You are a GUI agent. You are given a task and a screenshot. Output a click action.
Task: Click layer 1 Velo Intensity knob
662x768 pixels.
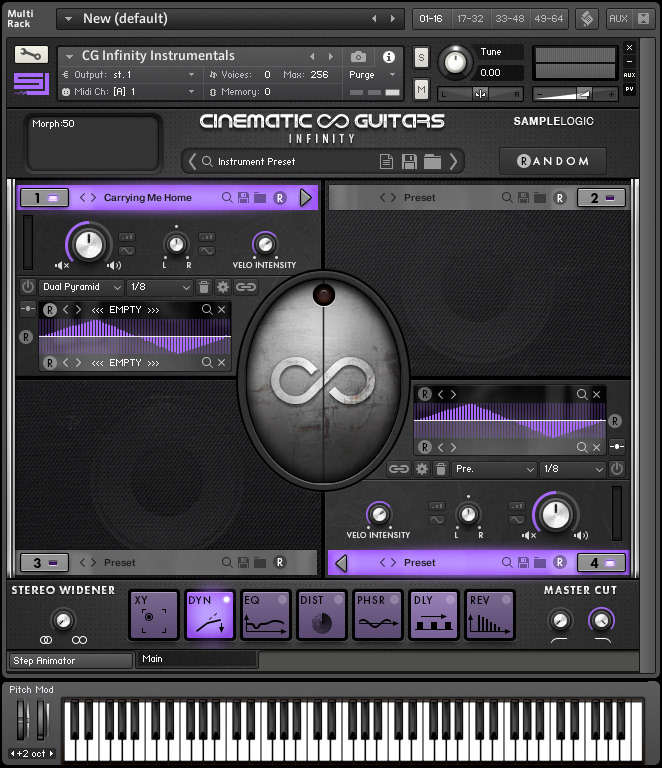pyautogui.click(x=265, y=244)
